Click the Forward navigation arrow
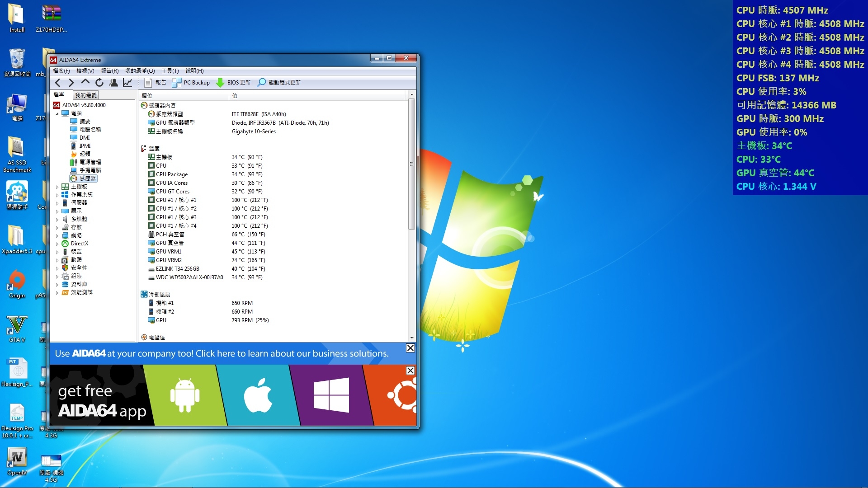This screenshot has width=868, height=488. point(71,83)
